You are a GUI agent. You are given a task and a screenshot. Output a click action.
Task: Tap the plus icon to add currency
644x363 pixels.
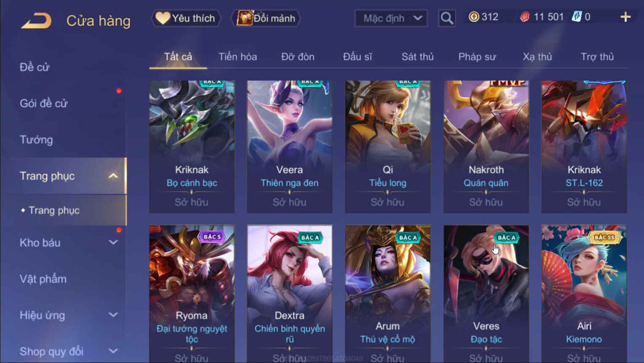(625, 17)
